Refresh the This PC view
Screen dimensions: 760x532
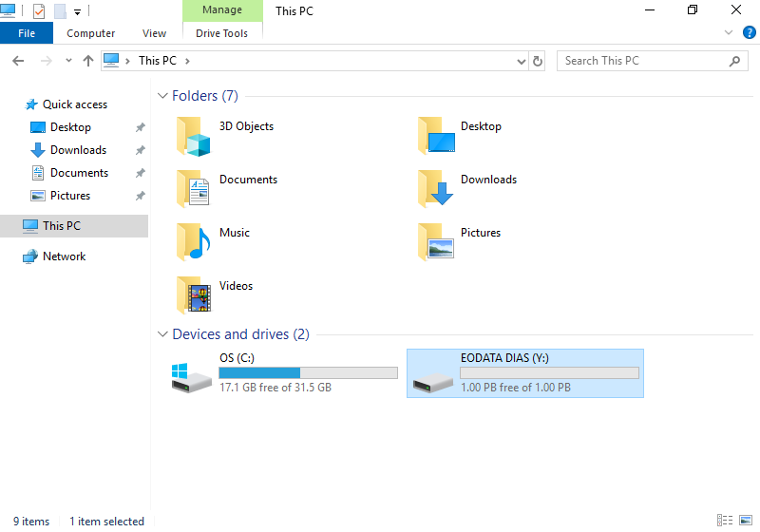point(538,61)
